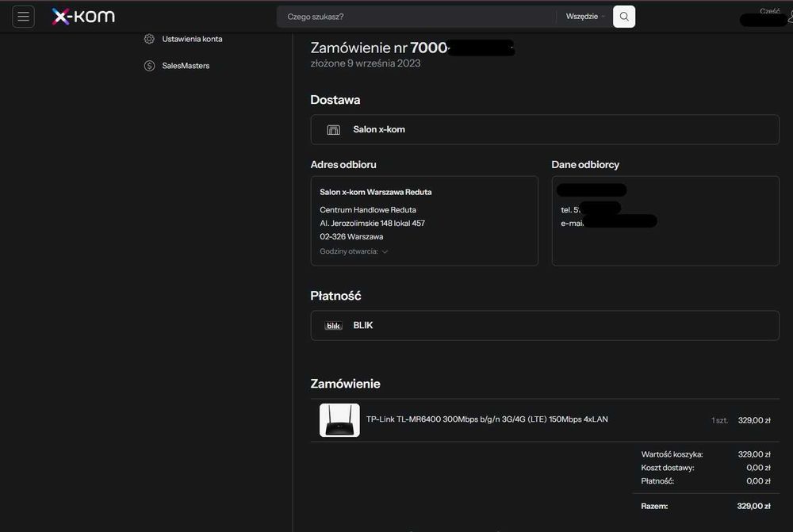The width and height of the screenshot is (793, 532).
Task: Click 'Centrum Handlowe Reduta' address line
Action: [x=368, y=210]
